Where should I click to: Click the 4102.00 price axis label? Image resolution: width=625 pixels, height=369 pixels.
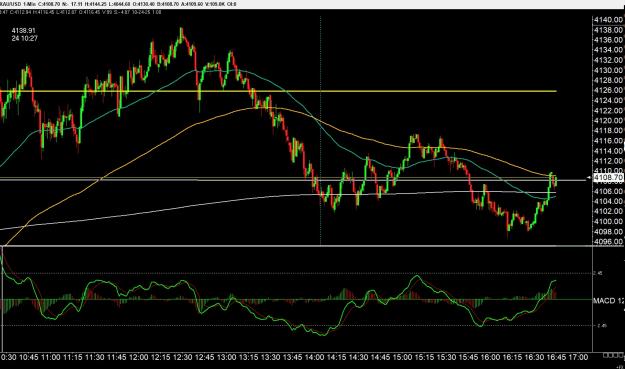pyautogui.click(x=609, y=211)
